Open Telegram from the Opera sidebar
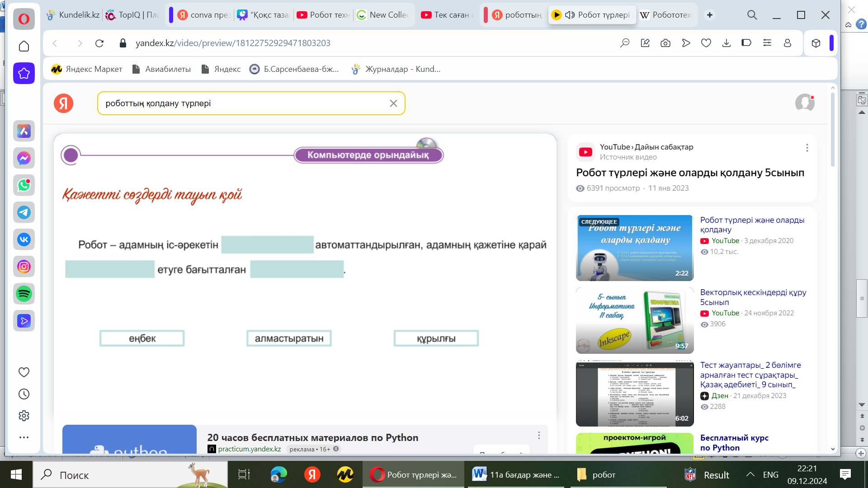Viewport: 868px width, 488px height. (24, 212)
